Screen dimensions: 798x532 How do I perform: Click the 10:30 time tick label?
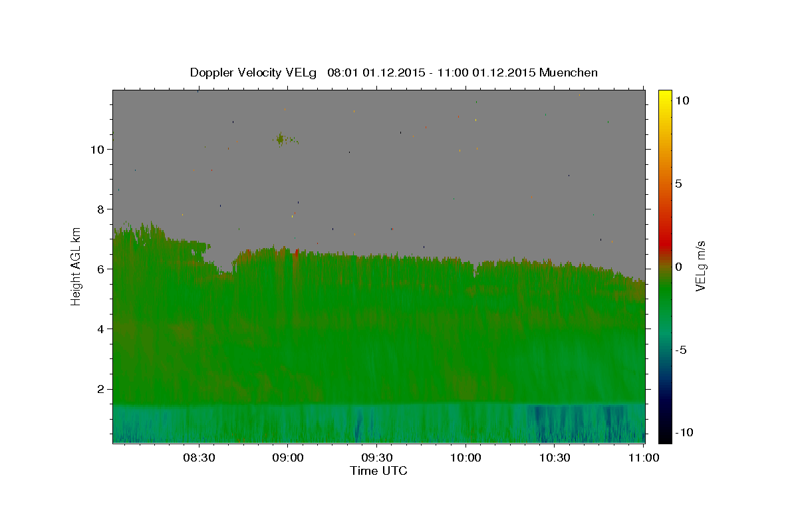click(555, 458)
